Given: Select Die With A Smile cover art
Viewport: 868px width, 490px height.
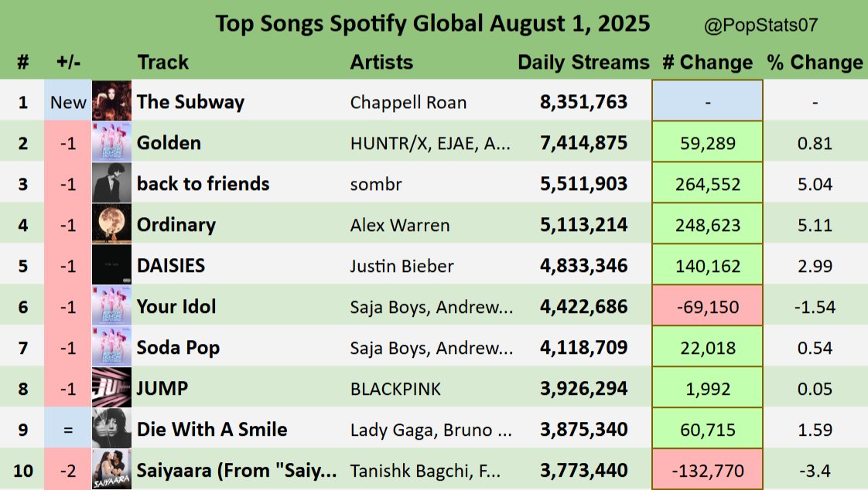Looking at the screenshot, I should click(111, 429).
